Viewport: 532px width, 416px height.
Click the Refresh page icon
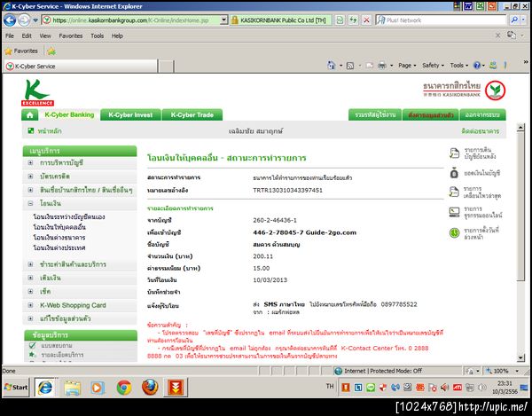(353, 20)
